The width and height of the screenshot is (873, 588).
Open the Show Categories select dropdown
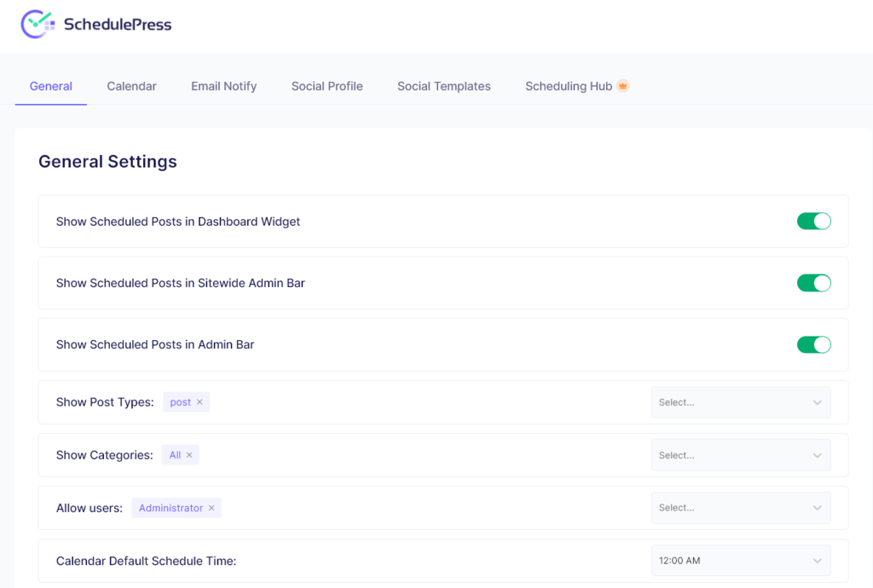(740, 454)
